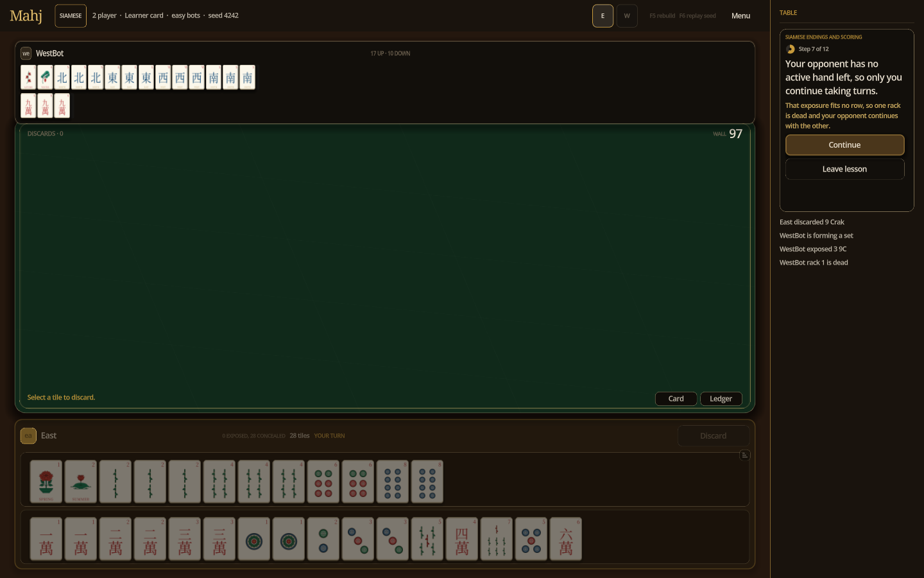Select the 7 Bam tile
Viewport: 924px width, 578px height.
[x=497, y=539]
